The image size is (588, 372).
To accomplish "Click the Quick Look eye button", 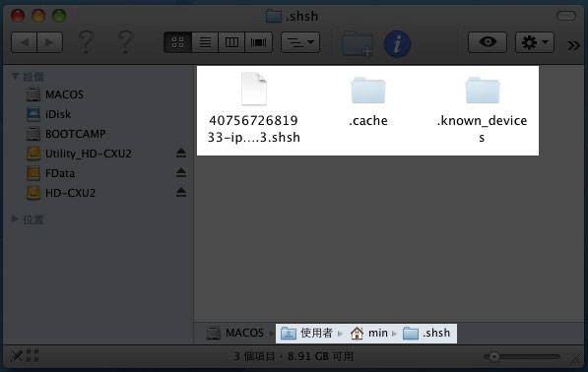I will click(488, 42).
